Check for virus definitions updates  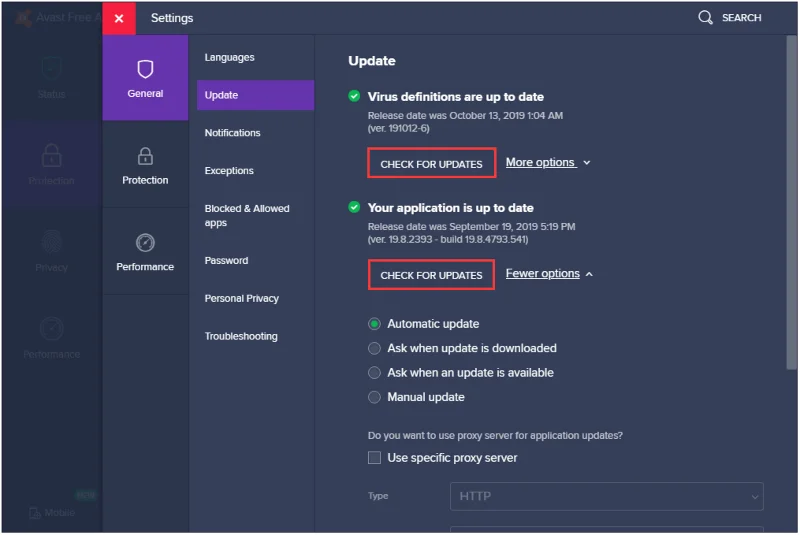431,164
